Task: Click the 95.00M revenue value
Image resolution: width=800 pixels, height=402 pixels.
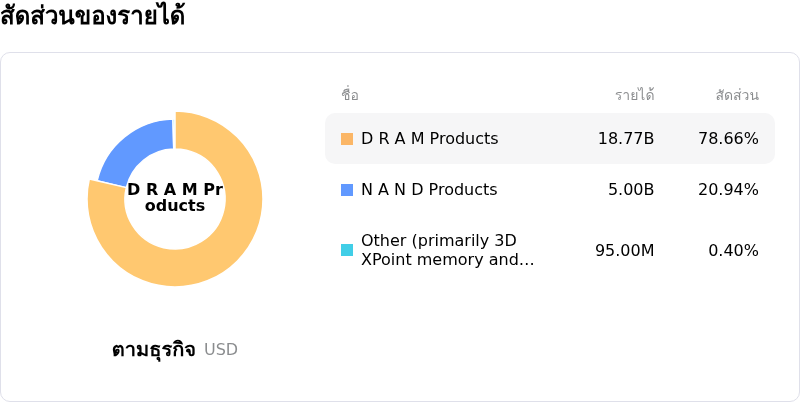Action: pos(624,250)
